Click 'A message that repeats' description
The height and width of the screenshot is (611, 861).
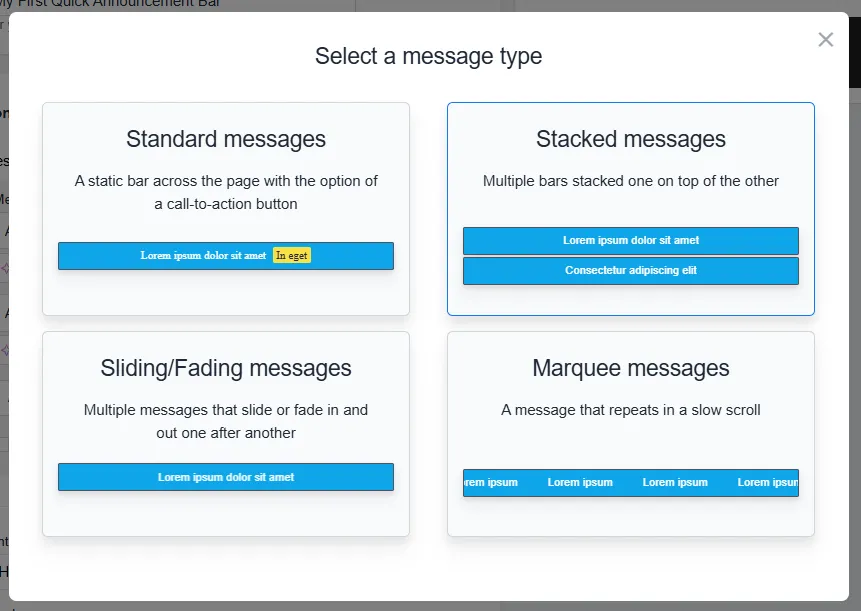(630, 410)
